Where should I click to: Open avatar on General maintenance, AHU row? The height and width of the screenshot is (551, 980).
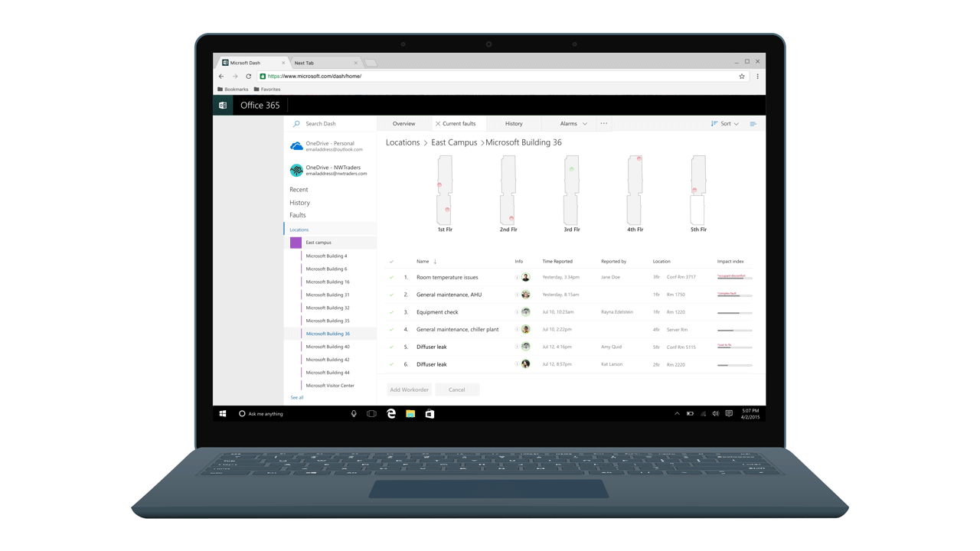526,295
